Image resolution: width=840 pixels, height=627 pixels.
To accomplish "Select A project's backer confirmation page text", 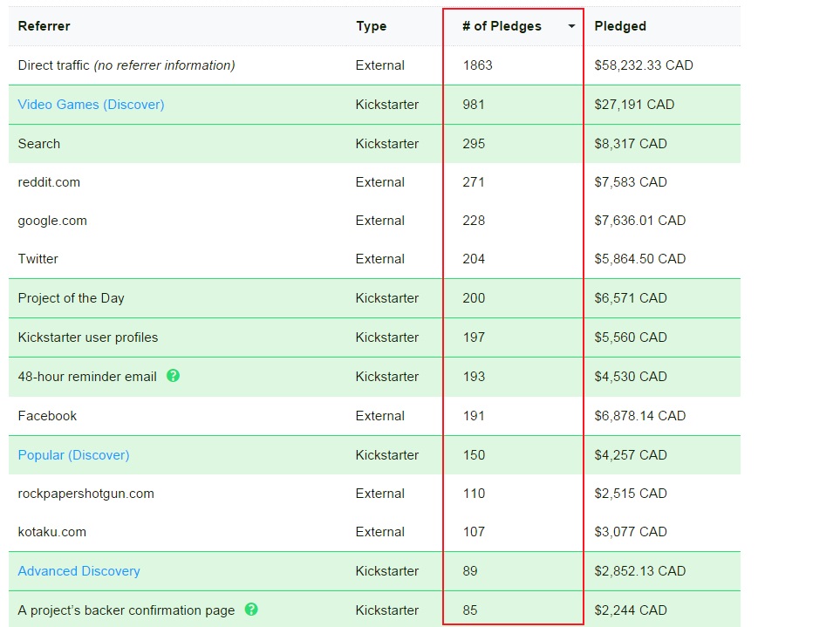I will 126,610.
